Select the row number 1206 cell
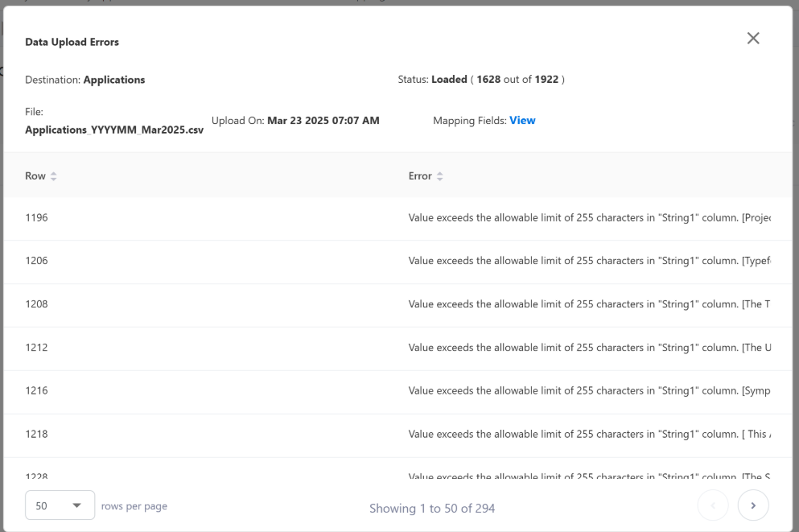This screenshot has width=799, height=532. click(x=37, y=262)
